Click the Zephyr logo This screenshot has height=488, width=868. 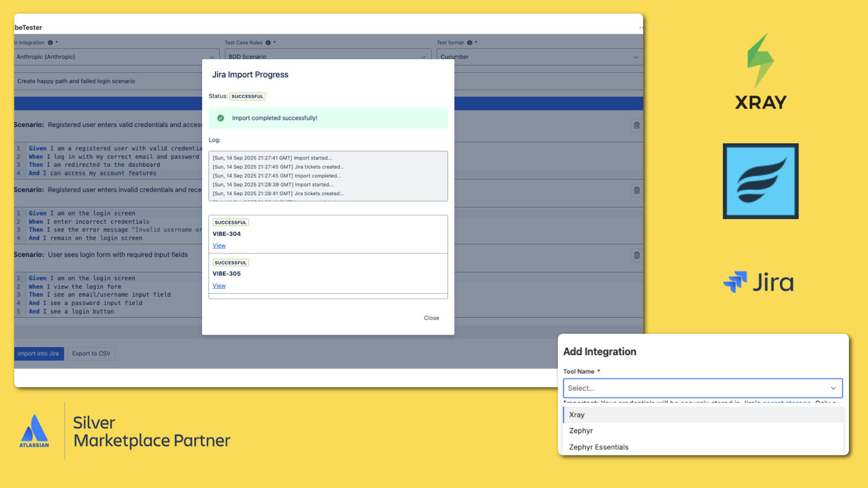(760, 181)
